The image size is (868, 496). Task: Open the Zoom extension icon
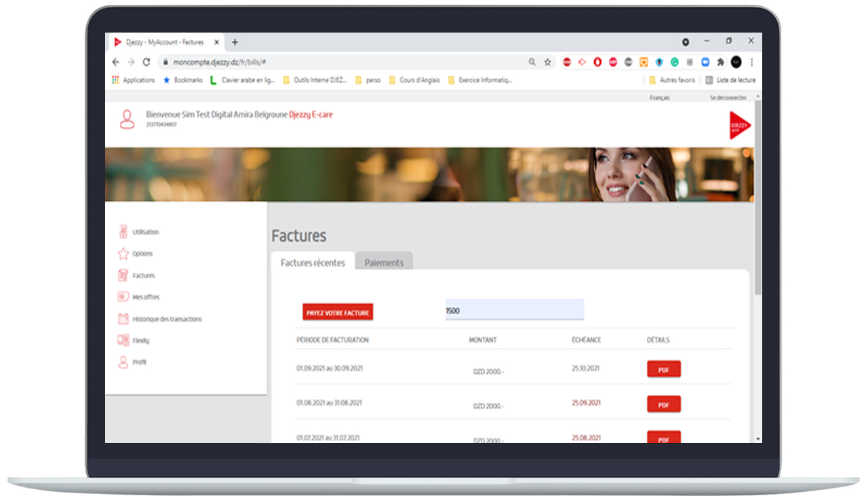tap(705, 62)
